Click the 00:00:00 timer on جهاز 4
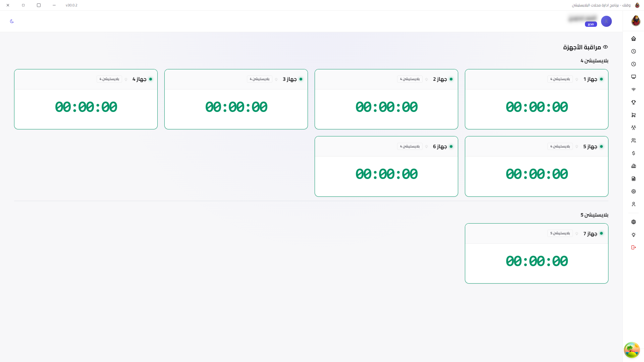This screenshot has height=362, width=644. pos(86,107)
